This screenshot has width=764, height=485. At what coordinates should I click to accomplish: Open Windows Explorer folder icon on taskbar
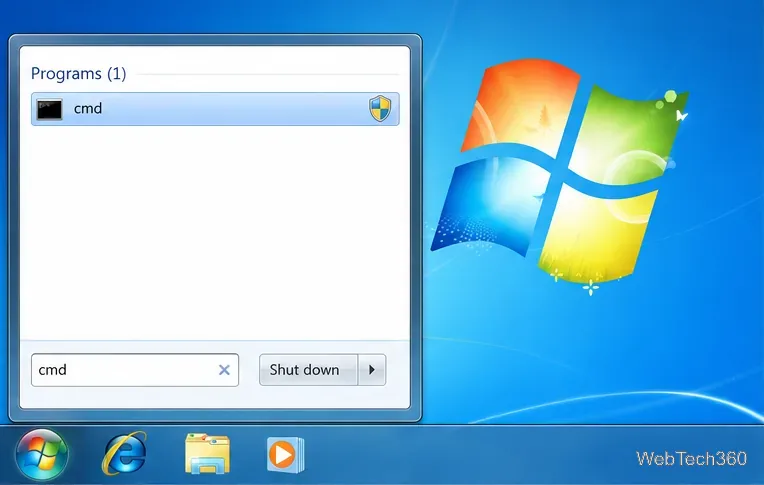tap(208, 454)
